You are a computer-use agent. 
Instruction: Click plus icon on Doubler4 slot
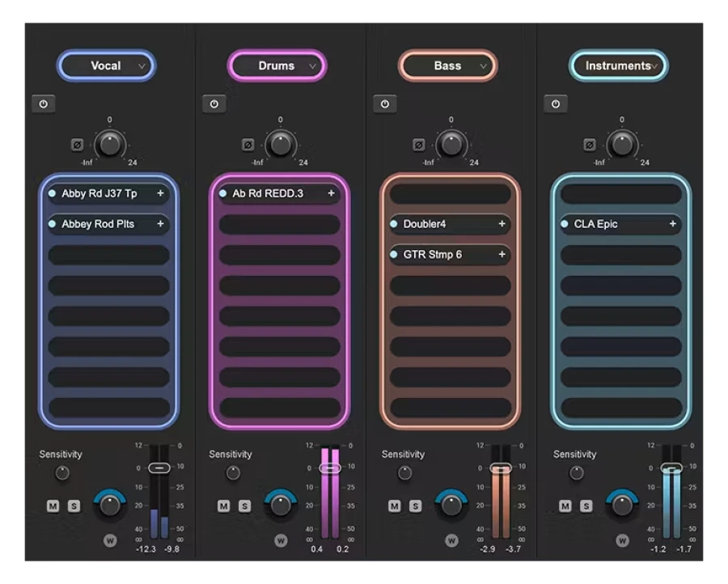(502, 224)
